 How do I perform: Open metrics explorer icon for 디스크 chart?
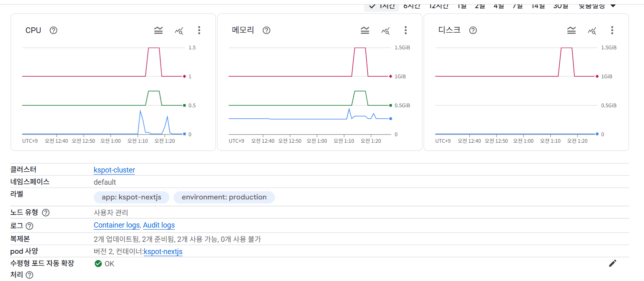coord(592,31)
